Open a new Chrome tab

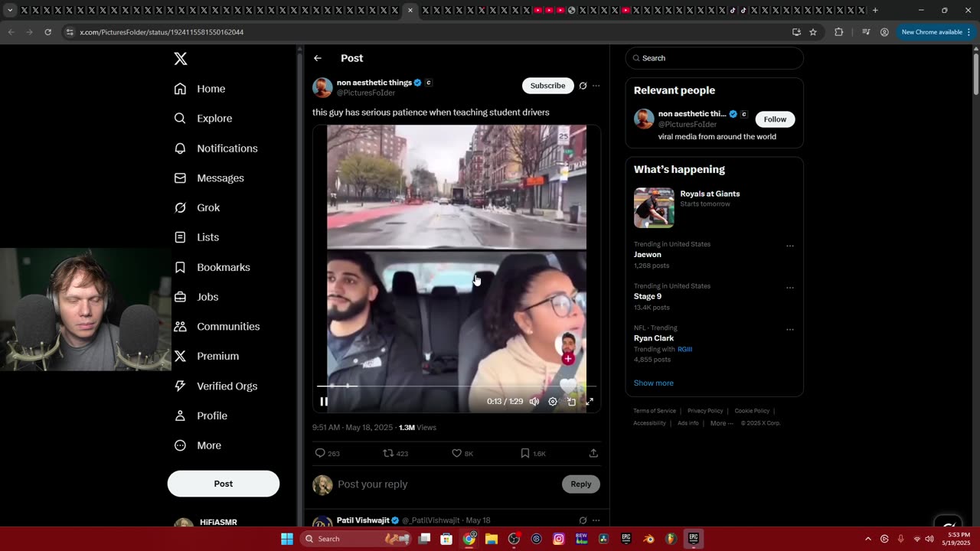[875, 11]
